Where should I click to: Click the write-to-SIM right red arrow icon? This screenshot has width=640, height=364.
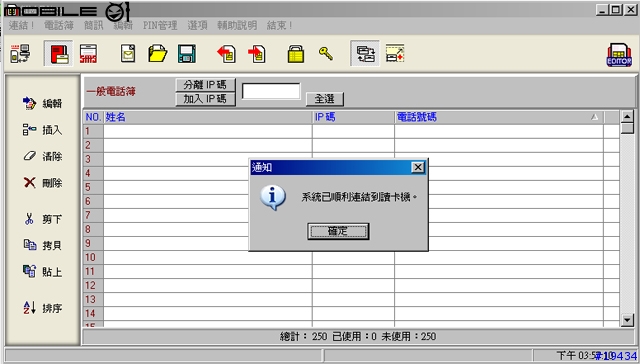[x=256, y=53]
